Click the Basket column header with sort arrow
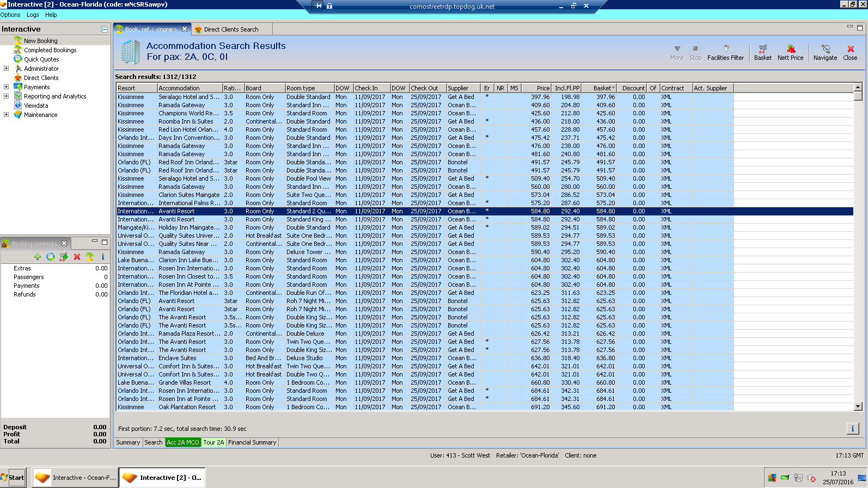 [600, 88]
